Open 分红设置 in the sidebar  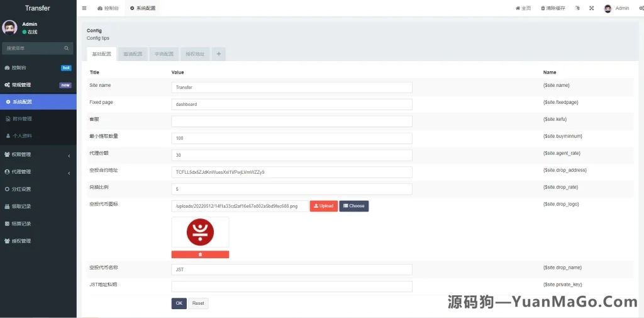38,190
